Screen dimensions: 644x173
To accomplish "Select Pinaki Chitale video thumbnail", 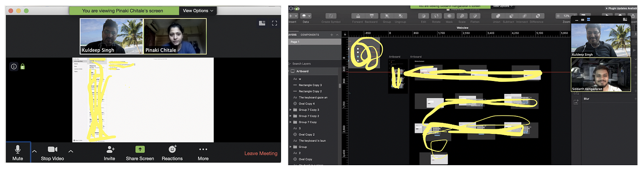I will coord(175,36).
